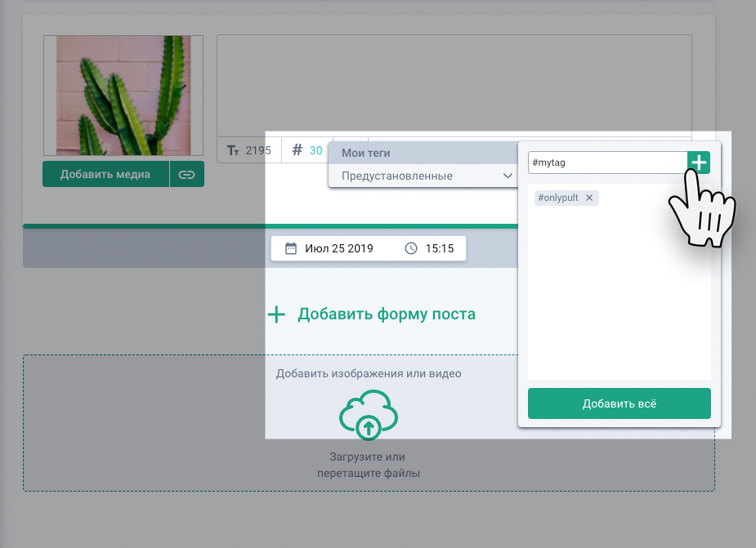Click the hashtag counter icon
Image resolution: width=756 pixels, height=548 pixels.
pos(297,150)
